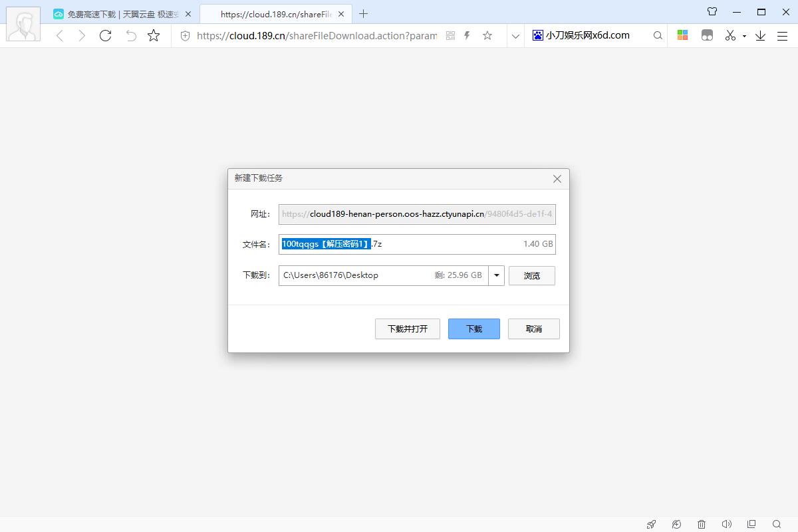Open a new tab with plus button
The image size is (798, 532).
pos(363,14)
